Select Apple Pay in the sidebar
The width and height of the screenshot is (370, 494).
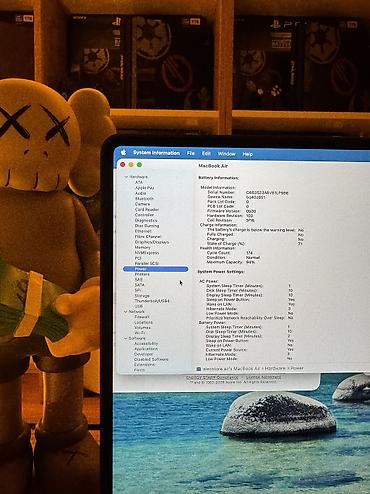(x=144, y=188)
